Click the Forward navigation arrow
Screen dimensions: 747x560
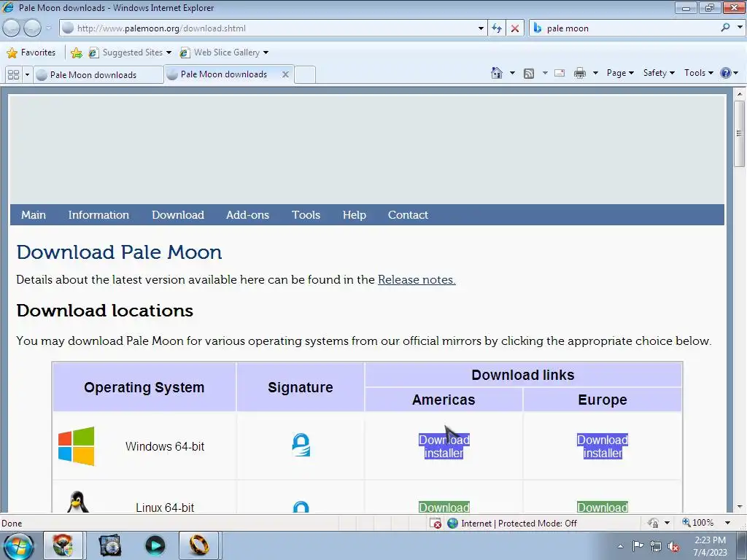point(32,28)
